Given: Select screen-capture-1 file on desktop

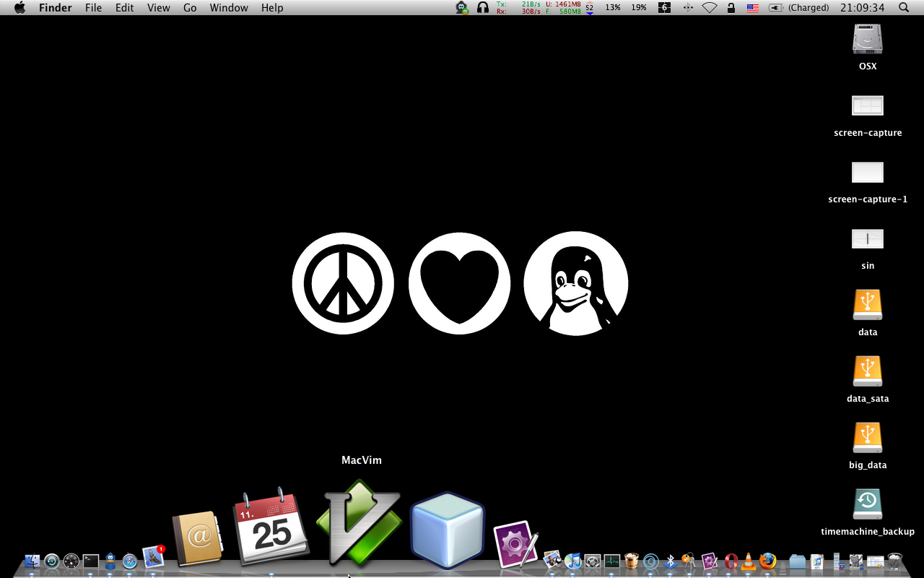Looking at the screenshot, I should coord(868,172).
